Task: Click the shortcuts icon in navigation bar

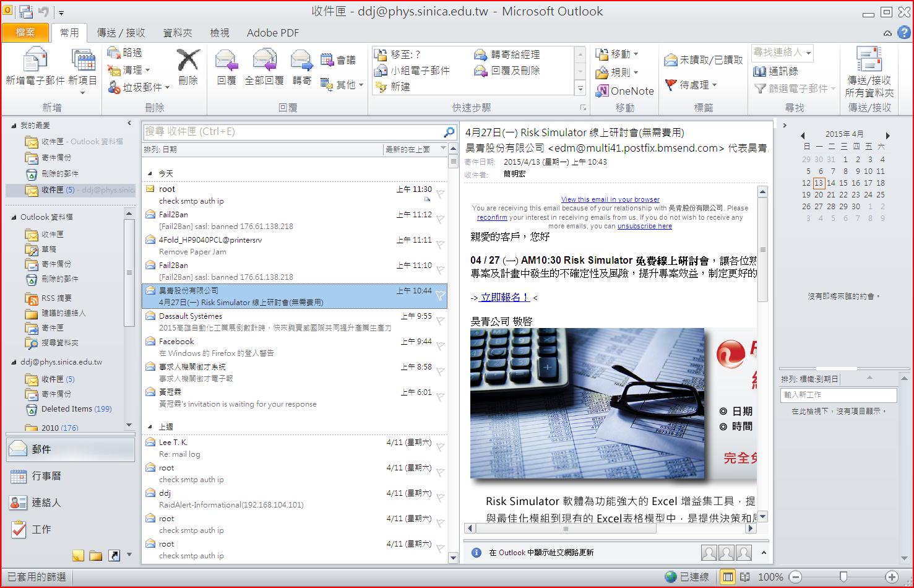Action: [114, 555]
